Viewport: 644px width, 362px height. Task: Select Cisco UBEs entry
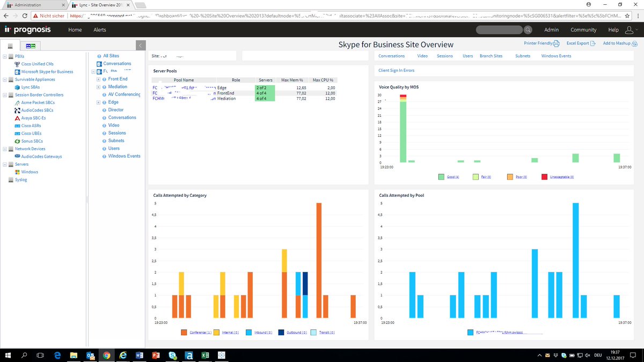click(x=31, y=133)
